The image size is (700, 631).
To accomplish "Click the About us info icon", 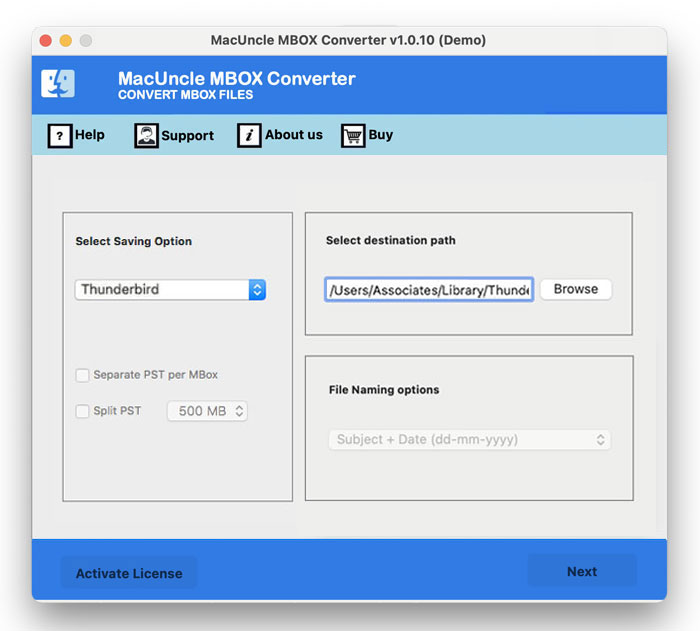I will (x=249, y=136).
